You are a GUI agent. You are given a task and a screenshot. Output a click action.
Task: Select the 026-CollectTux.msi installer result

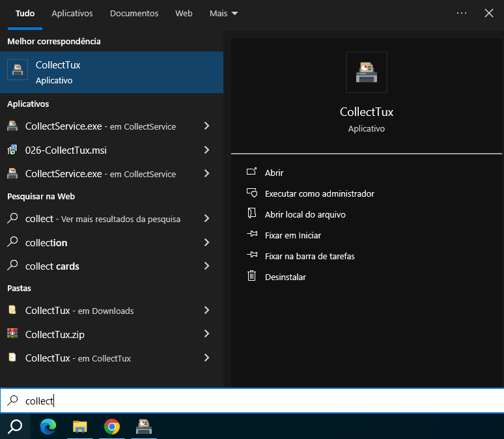(65, 150)
